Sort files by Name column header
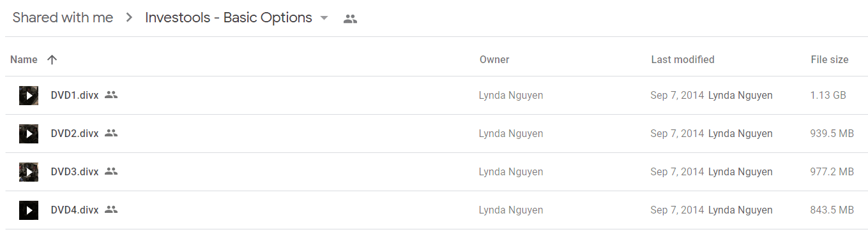868x232 pixels. [24, 59]
